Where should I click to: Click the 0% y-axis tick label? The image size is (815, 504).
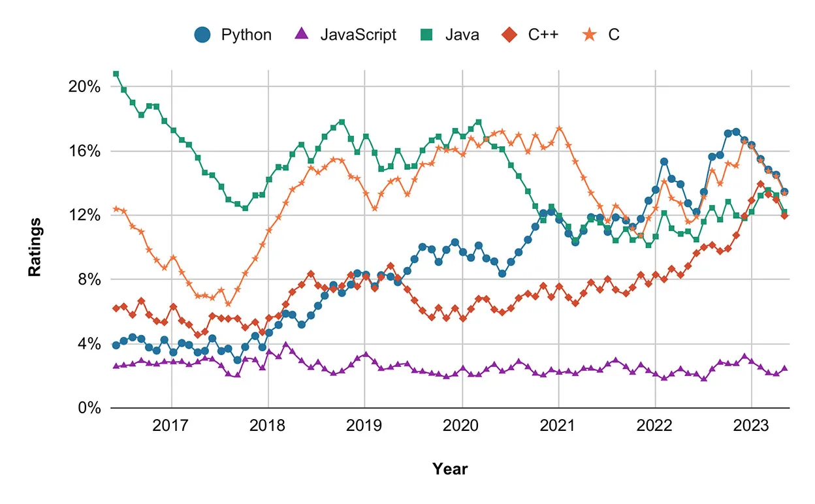point(90,408)
